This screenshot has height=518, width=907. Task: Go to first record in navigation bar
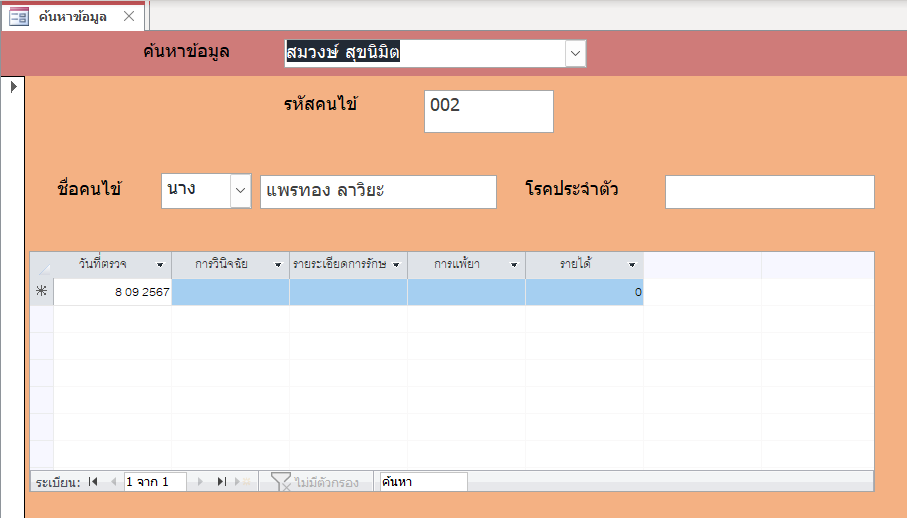pyautogui.click(x=93, y=482)
